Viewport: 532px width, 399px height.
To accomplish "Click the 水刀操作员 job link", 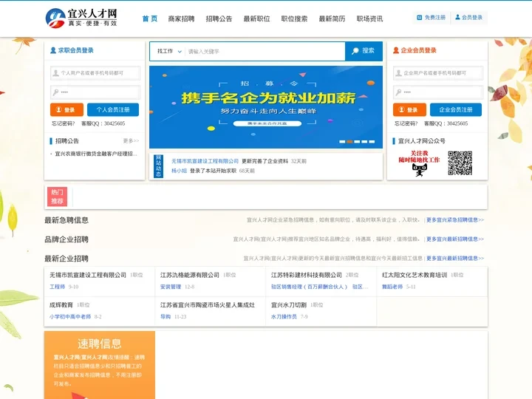I will [x=284, y=316].
